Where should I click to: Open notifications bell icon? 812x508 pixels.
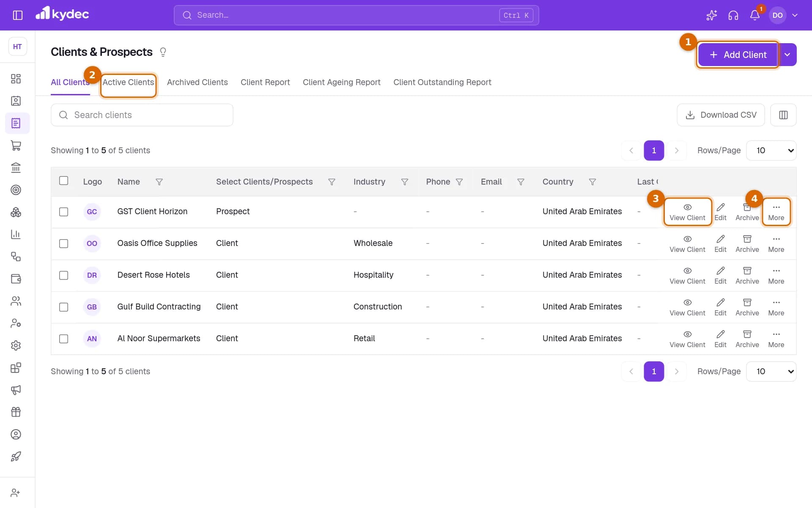pos(755,15)
